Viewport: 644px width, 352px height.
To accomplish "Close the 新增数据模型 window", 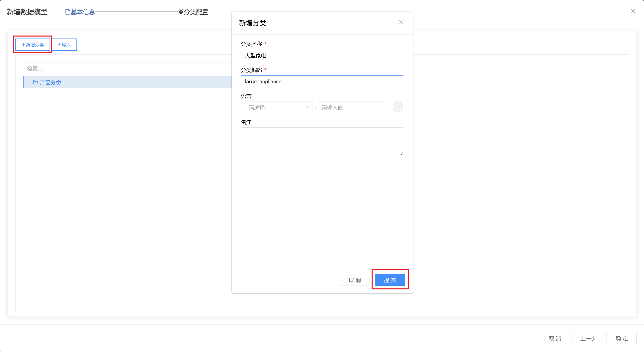I will click(633, 11).
